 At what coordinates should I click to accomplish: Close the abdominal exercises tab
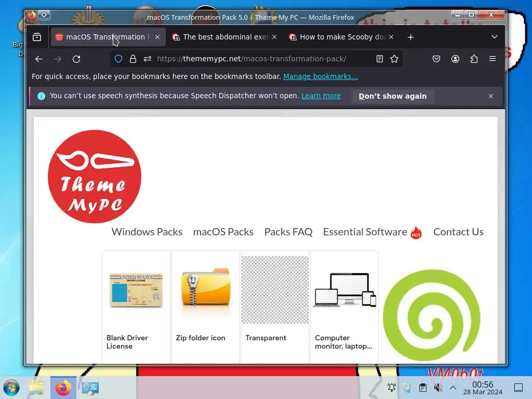point(274,37)
